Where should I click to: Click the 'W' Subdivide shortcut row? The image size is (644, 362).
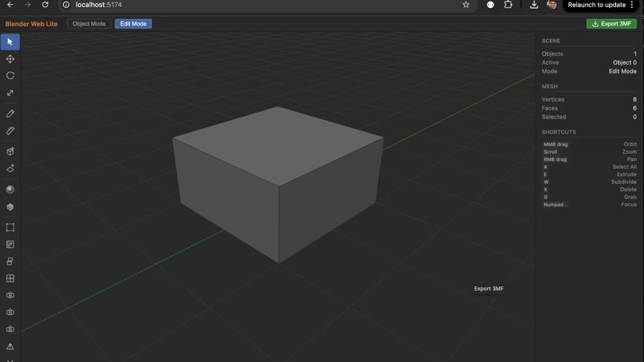pyautogui.click(x=589, y=182)
